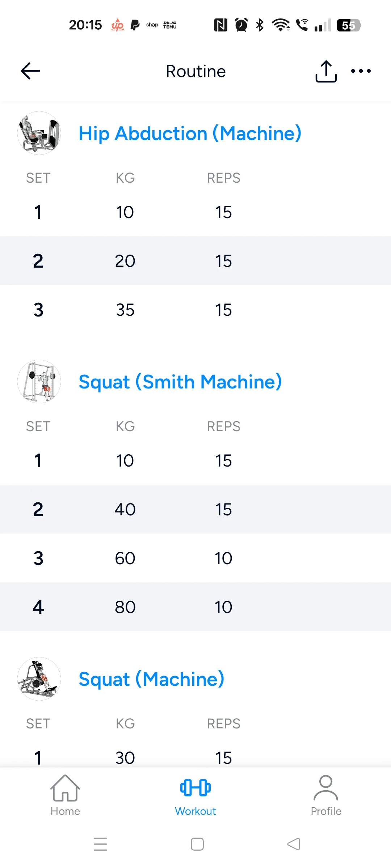Tap Hip Abduction set 2 row with 20 kg
Viewport: 391px width, 868px height.
coord(195,261)
